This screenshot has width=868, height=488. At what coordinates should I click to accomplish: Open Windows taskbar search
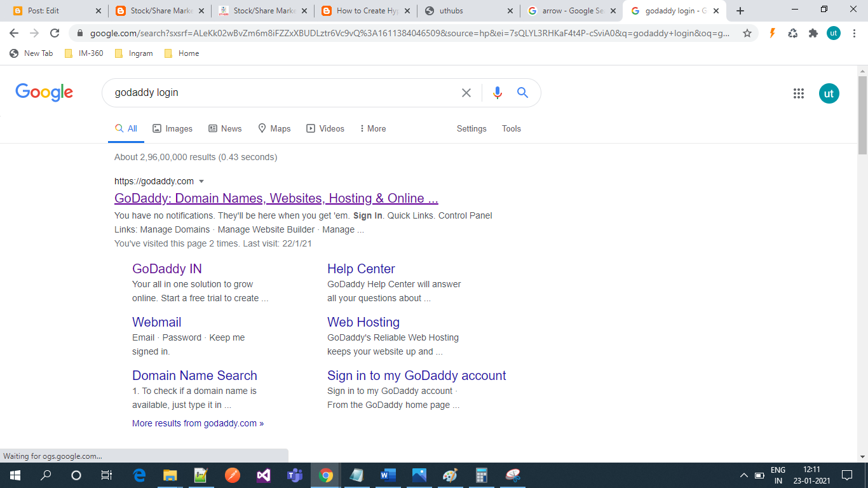point(46,475)
